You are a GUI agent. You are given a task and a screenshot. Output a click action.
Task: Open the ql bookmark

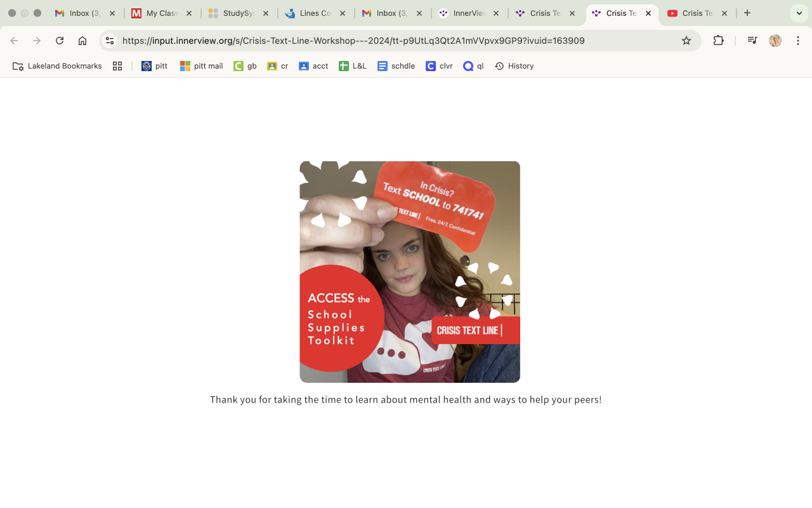point(473,66)
